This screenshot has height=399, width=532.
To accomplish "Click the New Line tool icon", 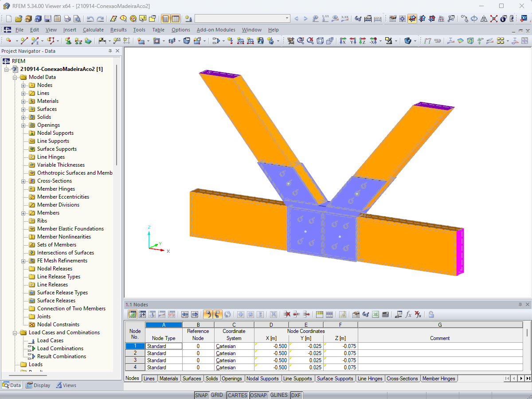I will coord(24,41).
